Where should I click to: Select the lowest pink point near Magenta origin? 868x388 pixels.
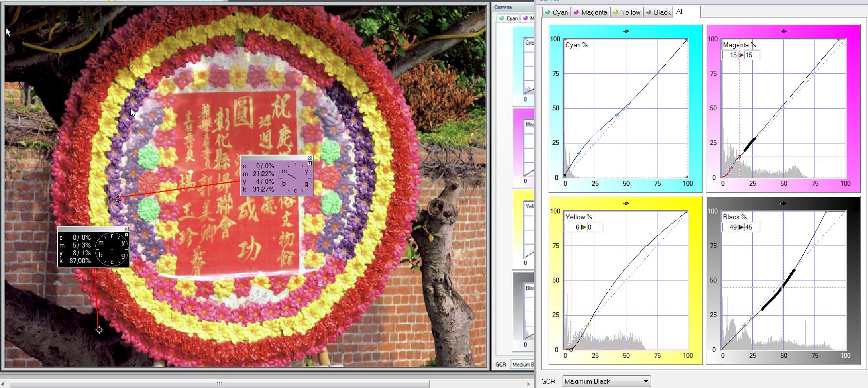point(726,175)
